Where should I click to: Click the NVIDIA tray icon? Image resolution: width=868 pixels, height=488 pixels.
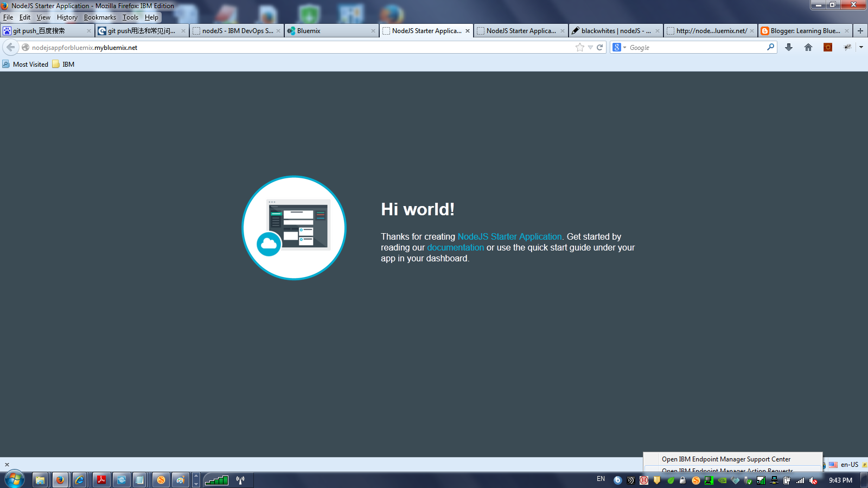(x=722, y=480)
